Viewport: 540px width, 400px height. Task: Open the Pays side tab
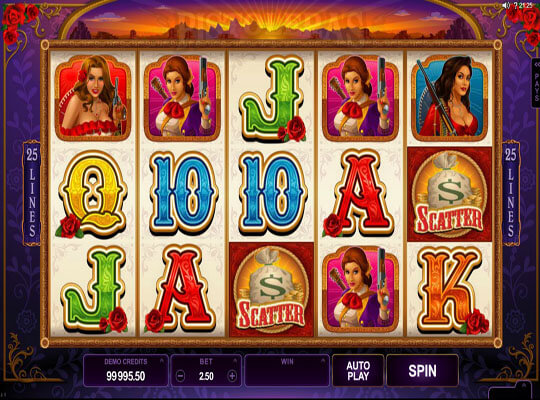coord(536,82)
